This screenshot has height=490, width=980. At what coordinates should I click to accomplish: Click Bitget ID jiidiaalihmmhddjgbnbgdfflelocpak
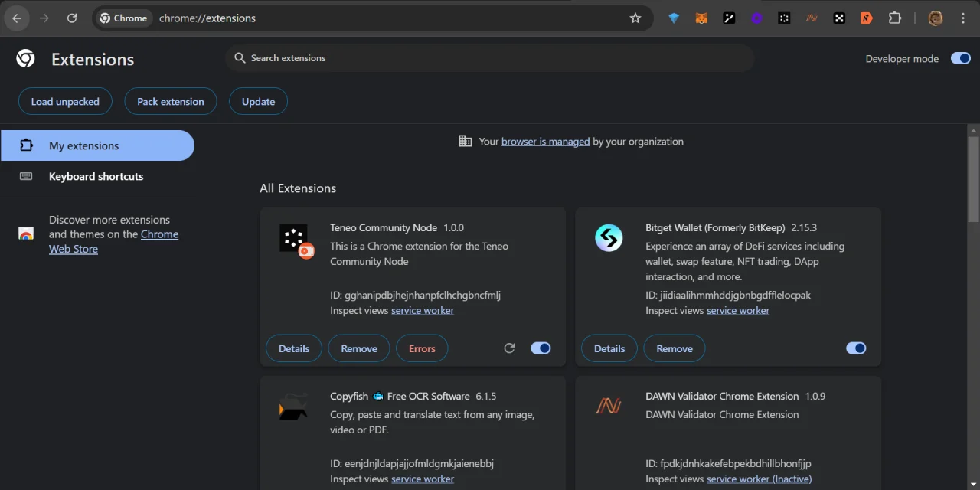coord(728,295)
